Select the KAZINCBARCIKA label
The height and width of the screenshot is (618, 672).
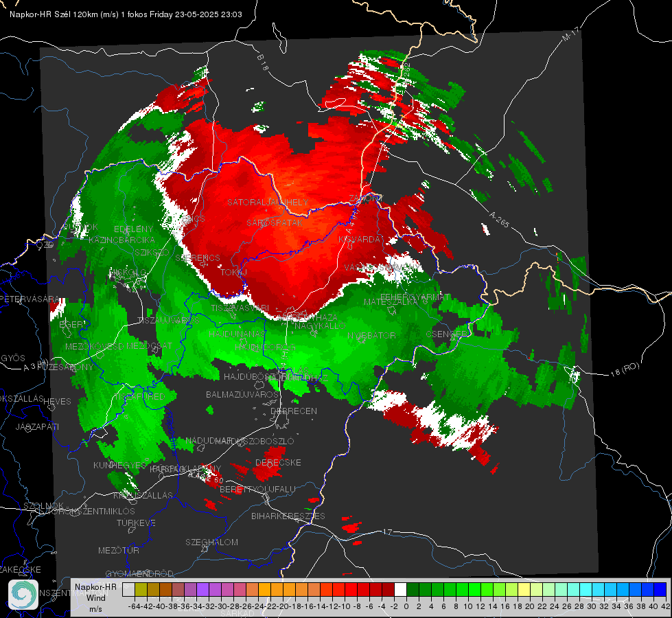coord(121,240)
